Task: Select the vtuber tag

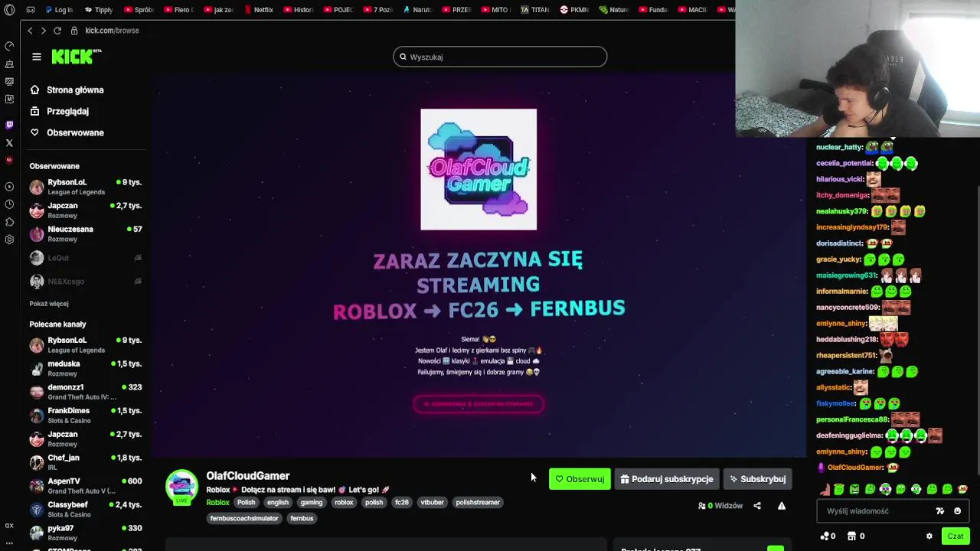Action: click(433, 503)
